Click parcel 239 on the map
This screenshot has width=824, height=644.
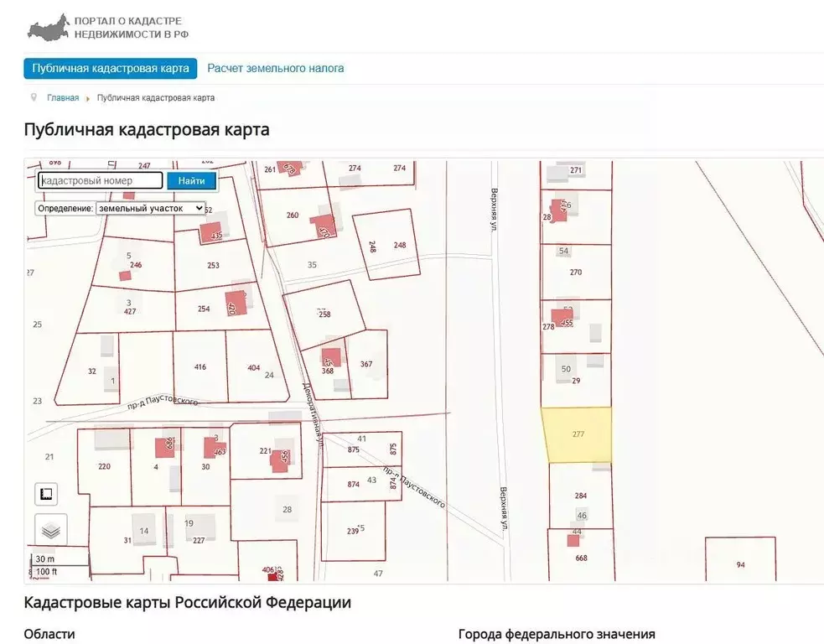coord(353,531)
